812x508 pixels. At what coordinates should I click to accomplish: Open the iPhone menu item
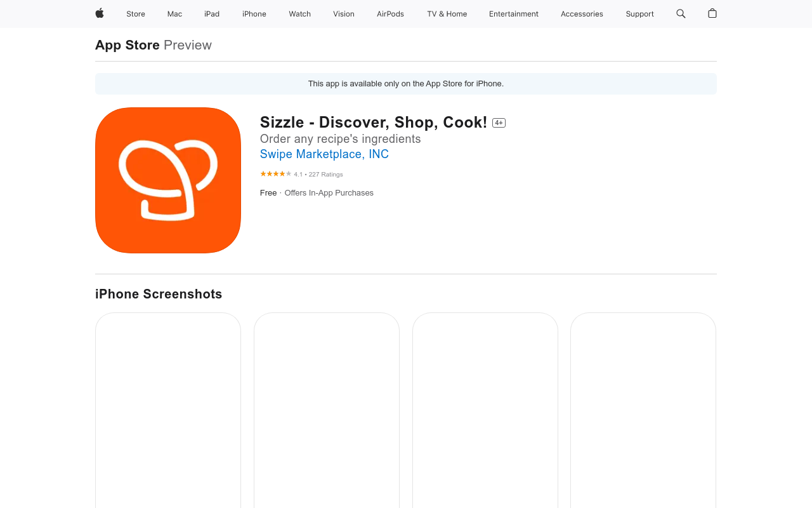(x=254, y=14)
